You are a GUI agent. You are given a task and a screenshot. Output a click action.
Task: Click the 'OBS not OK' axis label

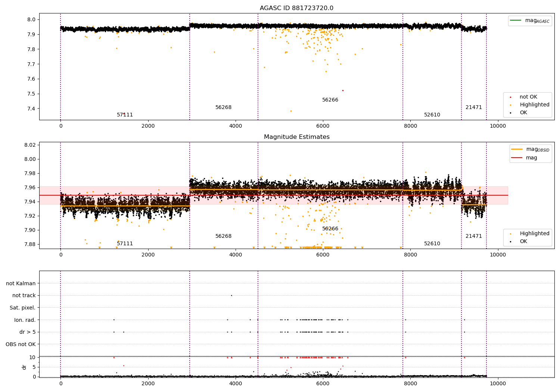[21, 344]
